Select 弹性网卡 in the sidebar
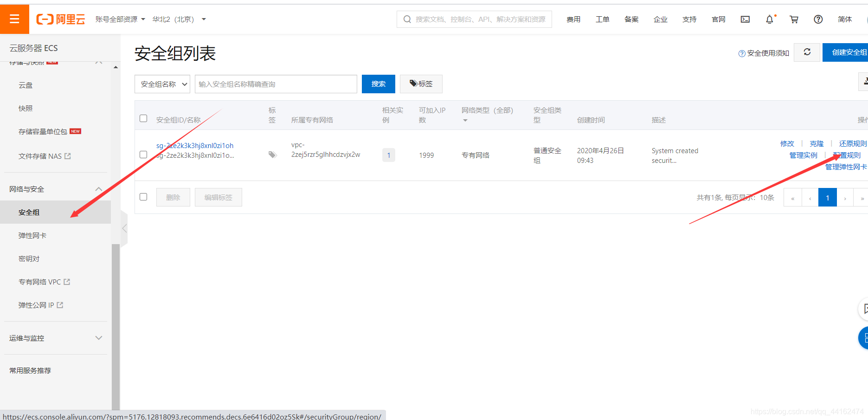The image size is (868, 420). 32,235
